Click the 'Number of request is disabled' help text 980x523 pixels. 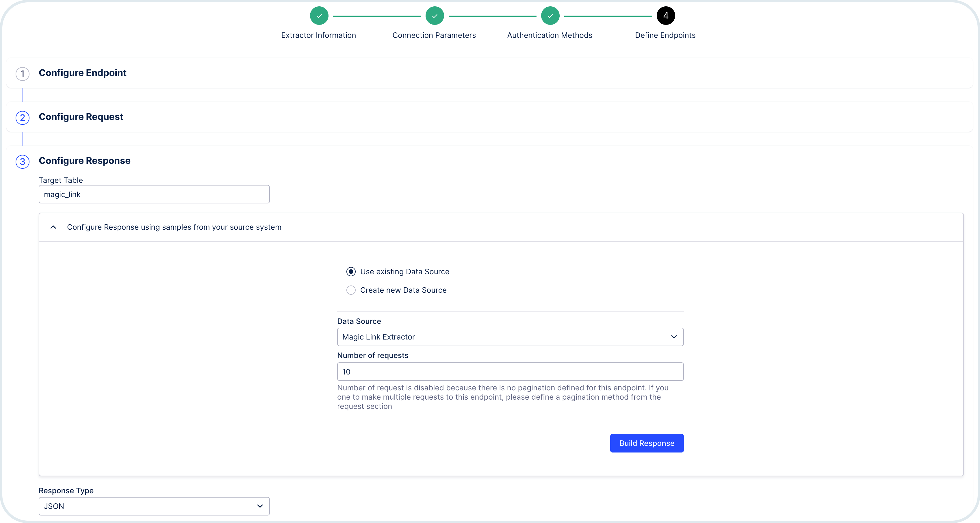point(503,397)
